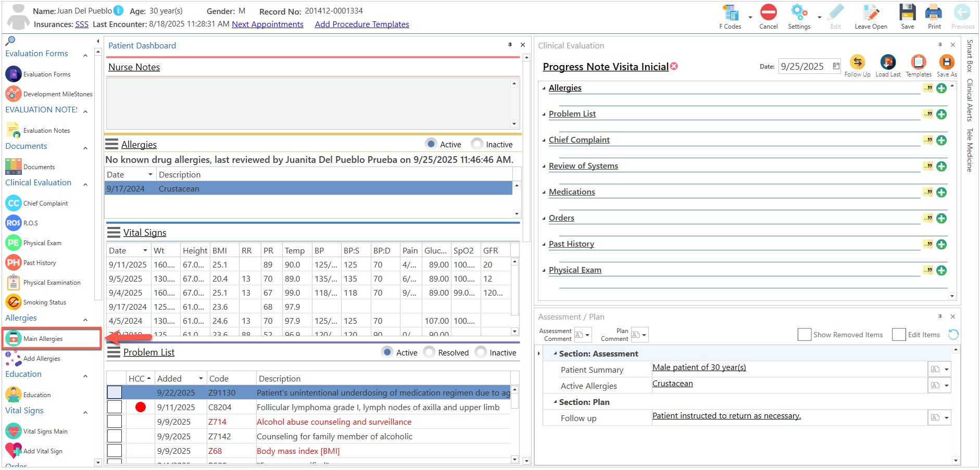Open the Templates icon in Clinical Evaluation

918,62
